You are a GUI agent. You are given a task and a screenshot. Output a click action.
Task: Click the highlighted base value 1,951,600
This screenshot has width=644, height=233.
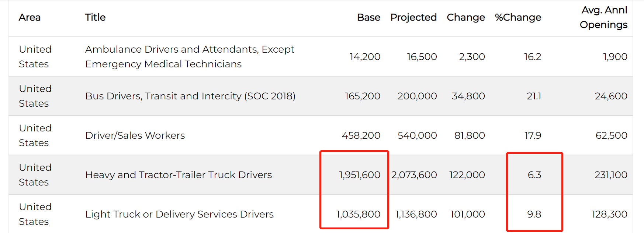[x=360, y=175]
